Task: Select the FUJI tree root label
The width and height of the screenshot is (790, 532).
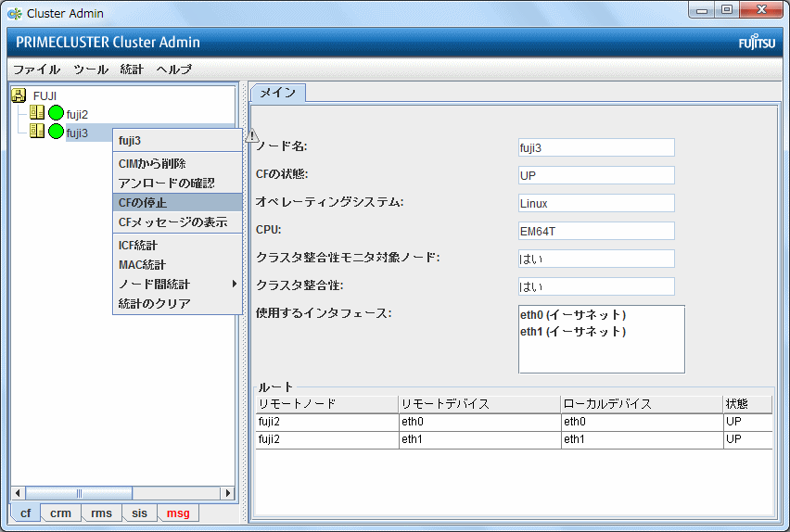Action: [x=45, y=95]
